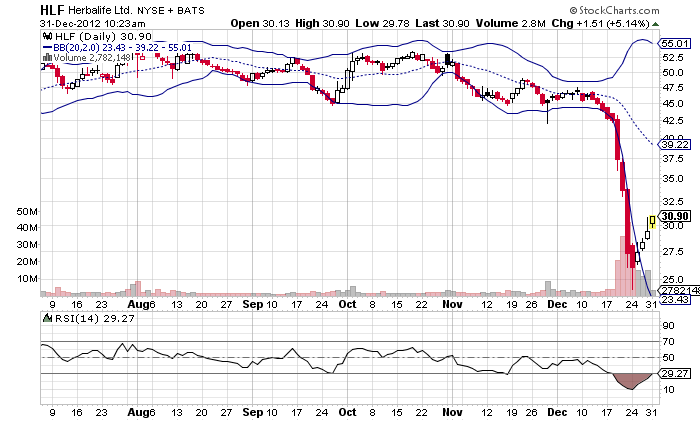Click the 45.0 price axis label
Screen dimensions: 700x421
[x=673, y=104]
